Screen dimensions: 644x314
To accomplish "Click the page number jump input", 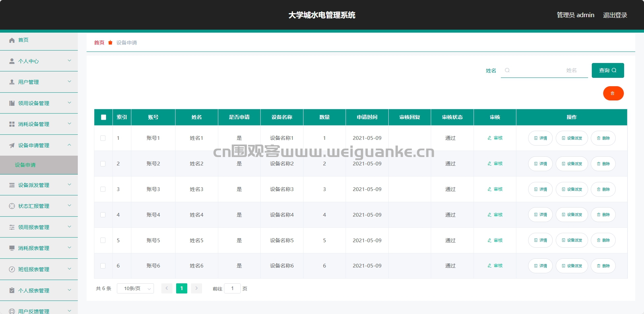I will (x=232, y=288).
